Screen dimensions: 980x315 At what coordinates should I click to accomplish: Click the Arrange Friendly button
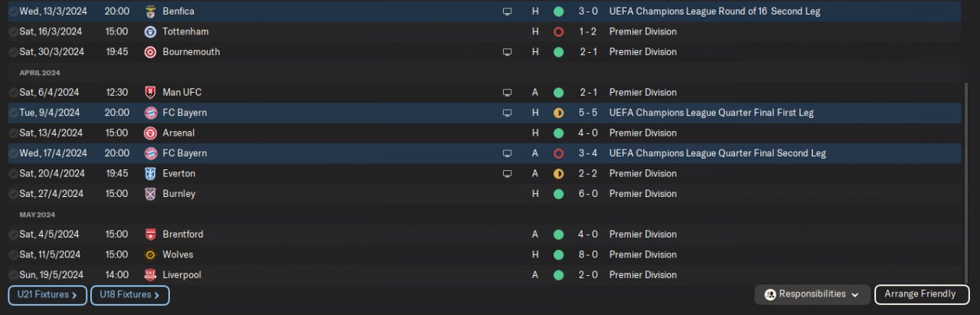(920, 294)
